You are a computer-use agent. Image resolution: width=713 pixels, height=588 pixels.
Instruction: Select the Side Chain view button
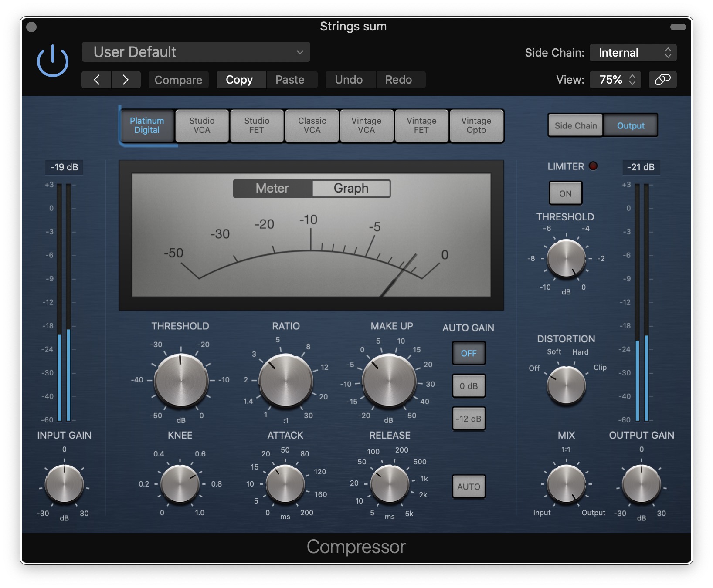(575, 125)
